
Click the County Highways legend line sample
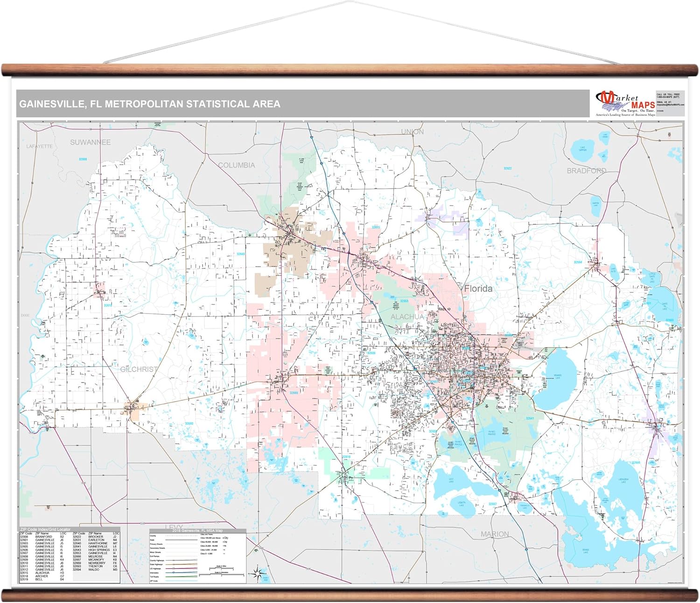181,560
